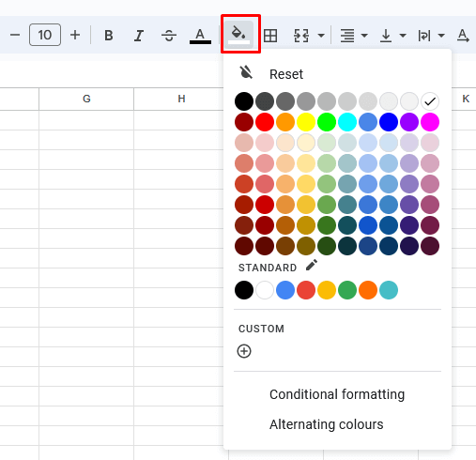The image size is (476, 460).
Task: Click the Reset fill colour icon
Action: [x=246, y=72]
